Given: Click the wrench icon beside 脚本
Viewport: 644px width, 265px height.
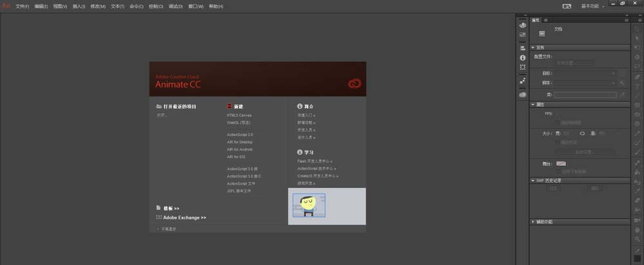Looking at the screenshot, I should 622,83.
